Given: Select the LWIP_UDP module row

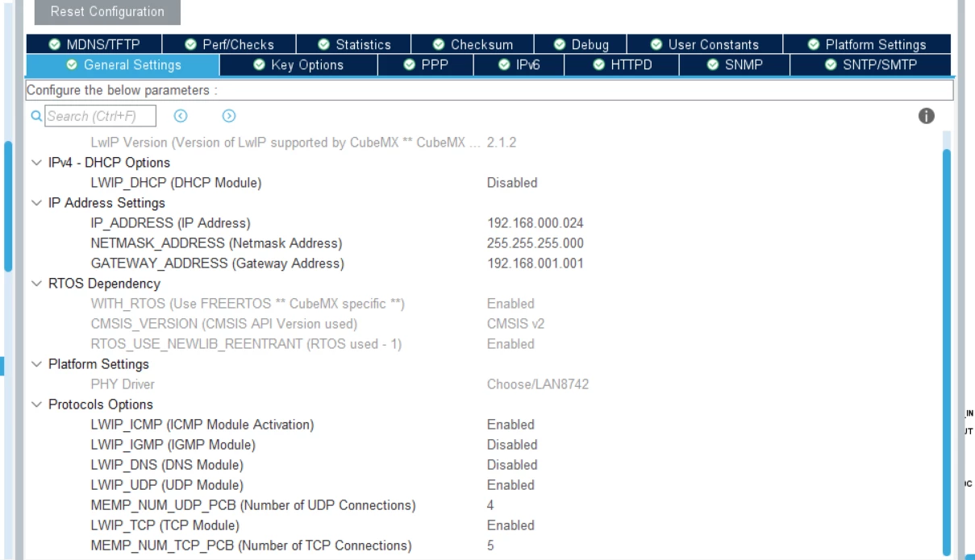Looking at the screenshot, I should (484, 485).
